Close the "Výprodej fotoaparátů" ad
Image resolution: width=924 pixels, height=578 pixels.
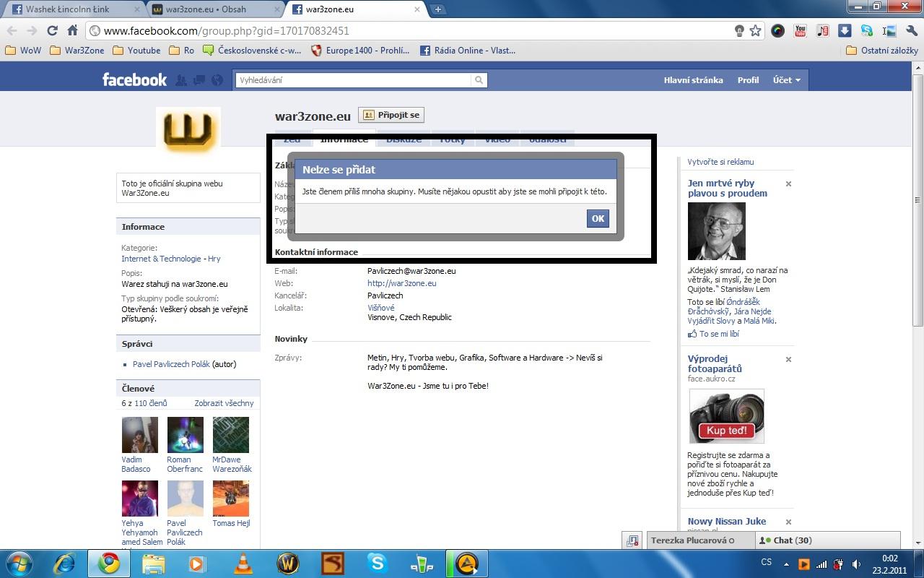[x=788, y=360]
